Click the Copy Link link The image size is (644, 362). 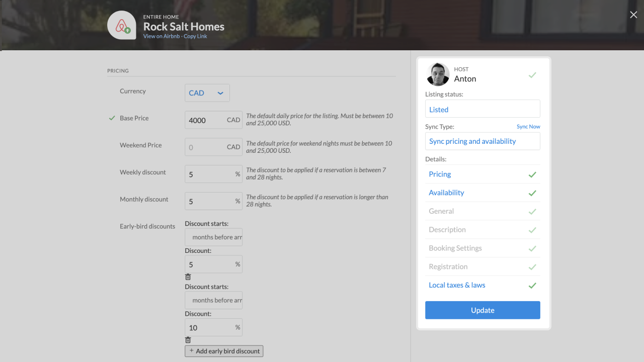coord(195,36)
